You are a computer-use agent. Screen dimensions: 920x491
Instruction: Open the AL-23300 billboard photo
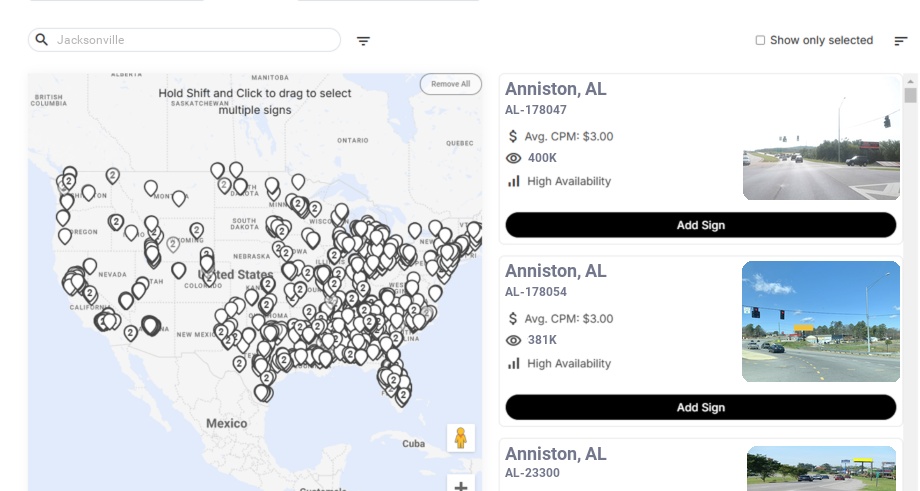pos(821,469)
